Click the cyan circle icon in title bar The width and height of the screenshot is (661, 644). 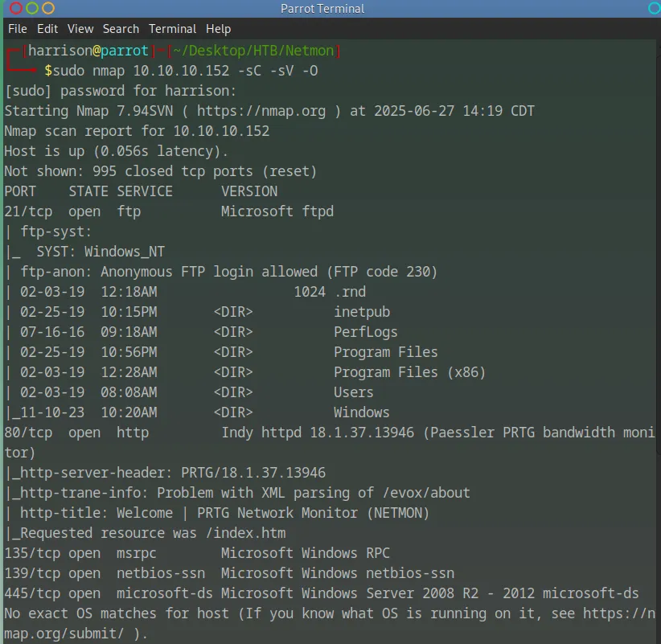point(652,9)
